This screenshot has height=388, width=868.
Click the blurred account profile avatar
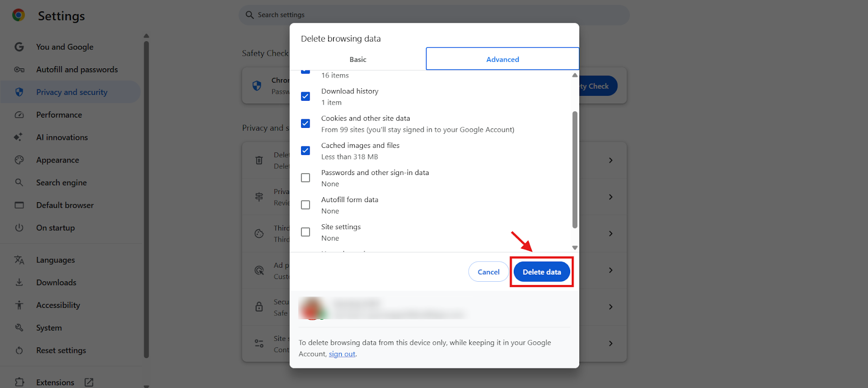(314, 308)
